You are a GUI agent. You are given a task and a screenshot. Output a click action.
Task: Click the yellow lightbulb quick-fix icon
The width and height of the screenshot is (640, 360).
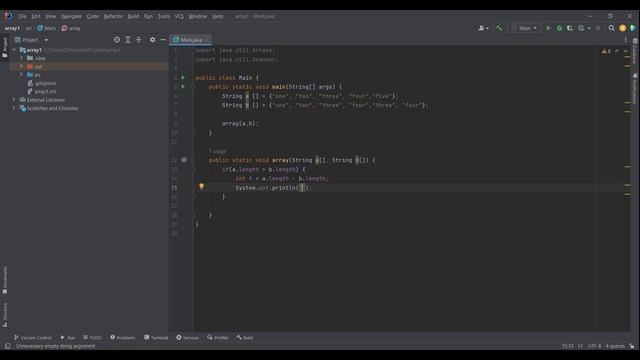pyautogui.click(x=202, y=187)
